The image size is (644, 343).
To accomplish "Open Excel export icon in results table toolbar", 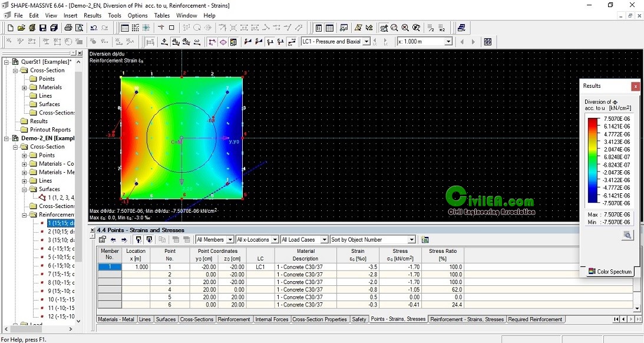I will click(425, 240).
